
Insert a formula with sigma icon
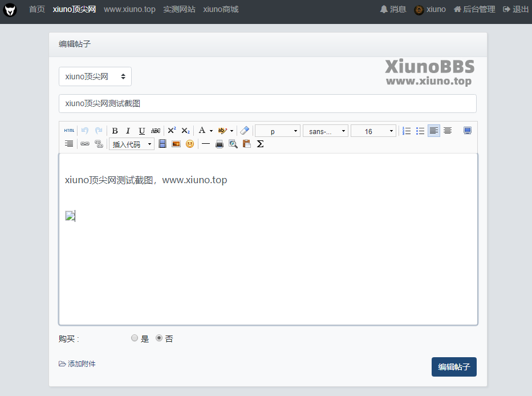tap(260, 144)
